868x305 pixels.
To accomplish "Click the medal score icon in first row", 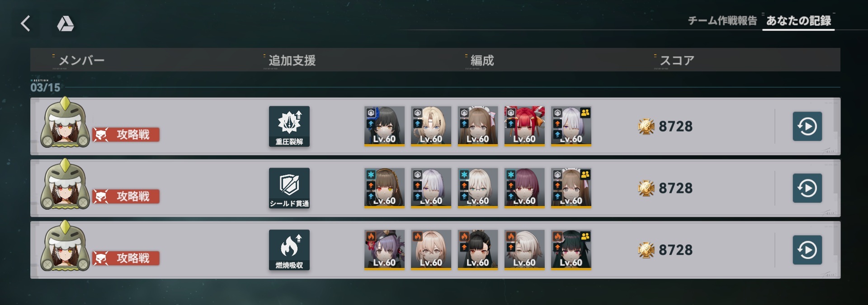I will pyautogui.click(x=646, y=127).
